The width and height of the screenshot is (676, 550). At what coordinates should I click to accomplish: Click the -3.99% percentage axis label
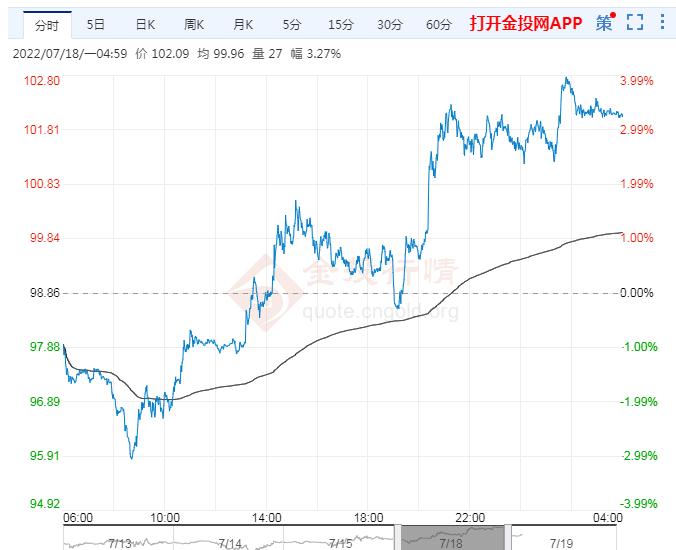[639, 503]
